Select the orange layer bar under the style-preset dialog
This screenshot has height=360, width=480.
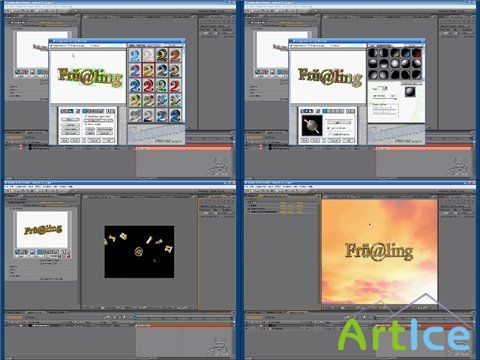coord(184,148)
